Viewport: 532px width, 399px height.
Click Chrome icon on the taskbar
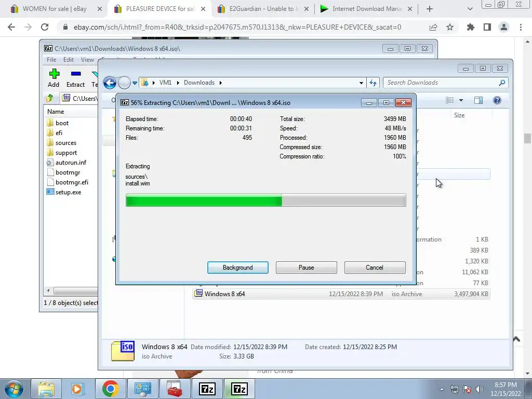(x=110, y=389)
